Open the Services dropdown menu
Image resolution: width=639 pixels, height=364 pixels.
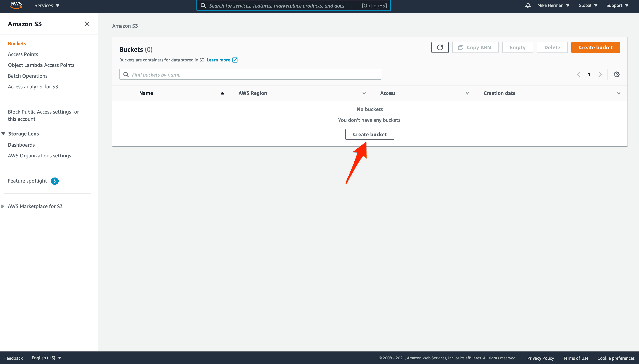[x=47, y=5]
